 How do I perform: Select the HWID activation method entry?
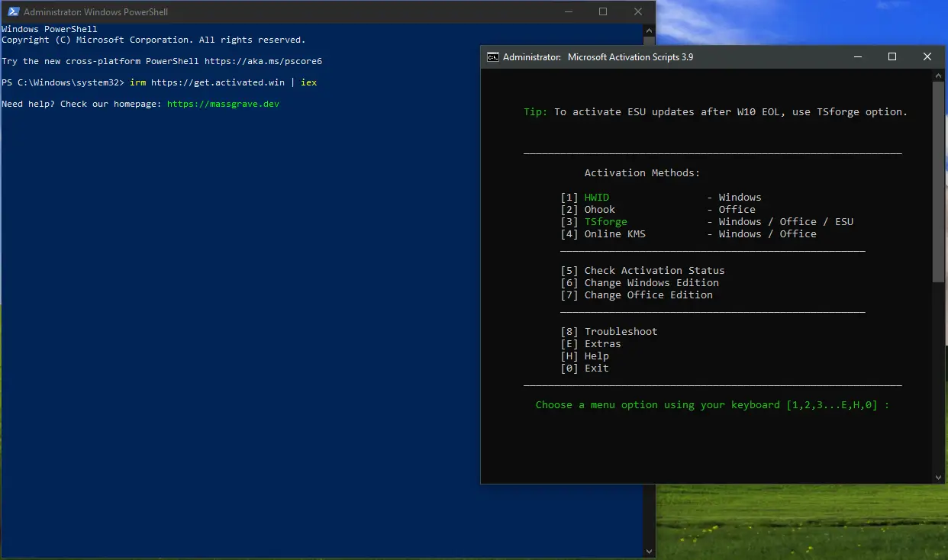click(596, 198)
